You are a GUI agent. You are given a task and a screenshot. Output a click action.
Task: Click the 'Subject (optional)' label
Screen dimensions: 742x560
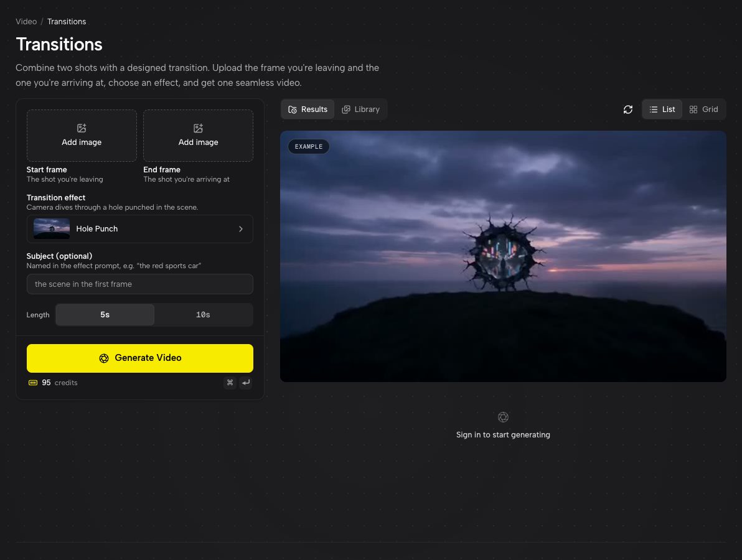click(59, 256)
